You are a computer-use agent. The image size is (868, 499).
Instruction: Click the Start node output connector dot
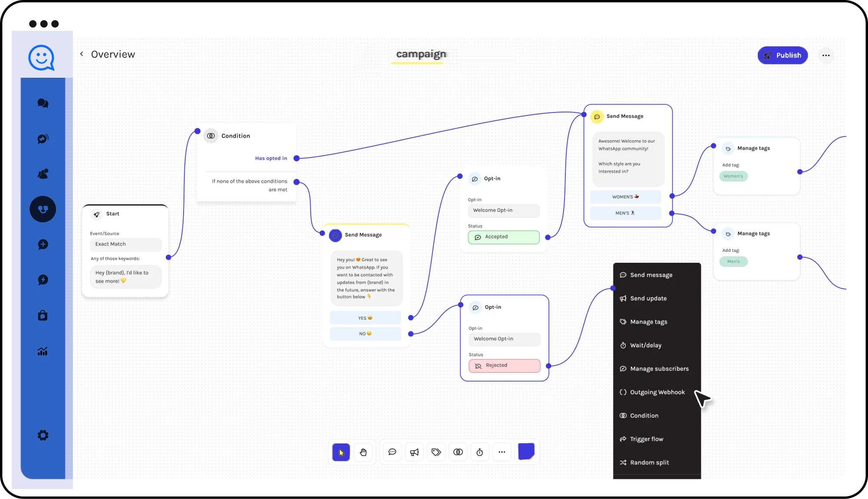(169, 258)
